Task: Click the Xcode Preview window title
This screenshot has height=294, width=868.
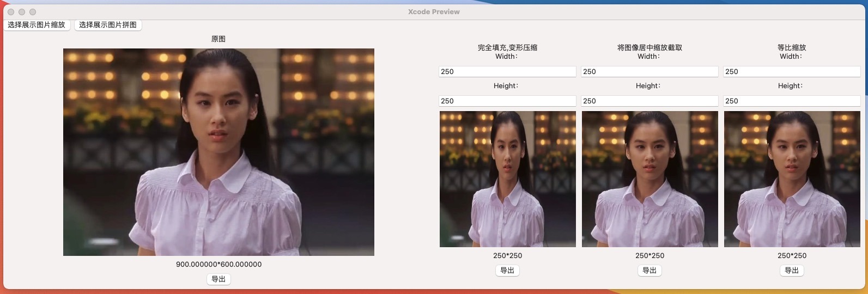Action: 434,11
